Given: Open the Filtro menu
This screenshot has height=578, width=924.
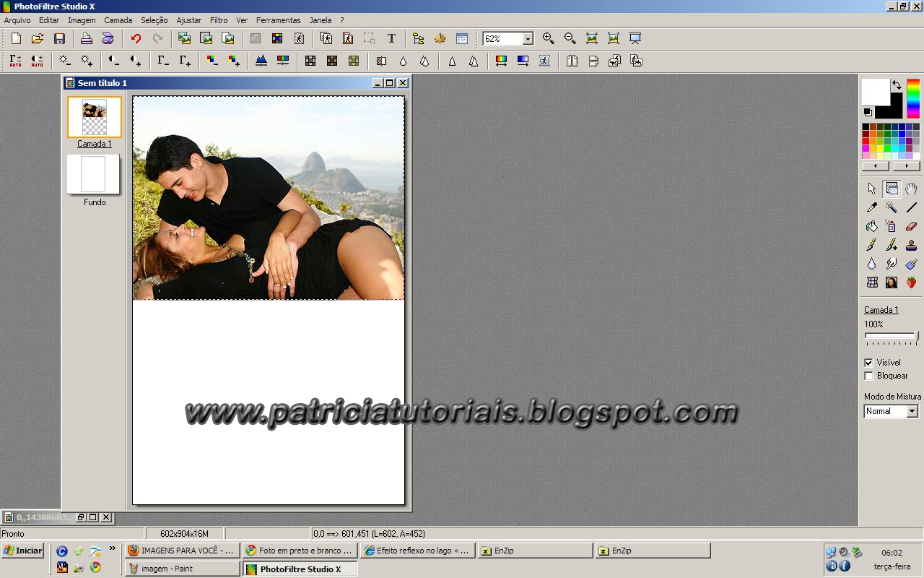Looking at the screenshot, I should point(219,20).
